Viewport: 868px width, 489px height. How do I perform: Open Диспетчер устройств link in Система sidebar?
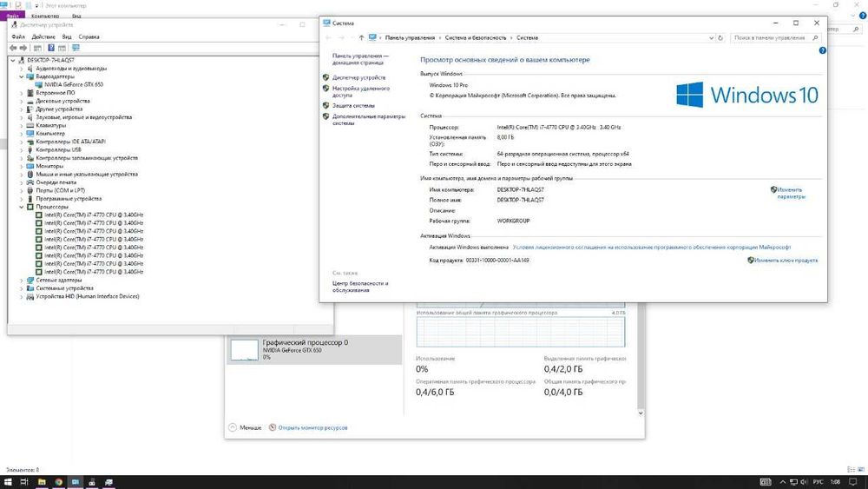(x=358, y=77)
